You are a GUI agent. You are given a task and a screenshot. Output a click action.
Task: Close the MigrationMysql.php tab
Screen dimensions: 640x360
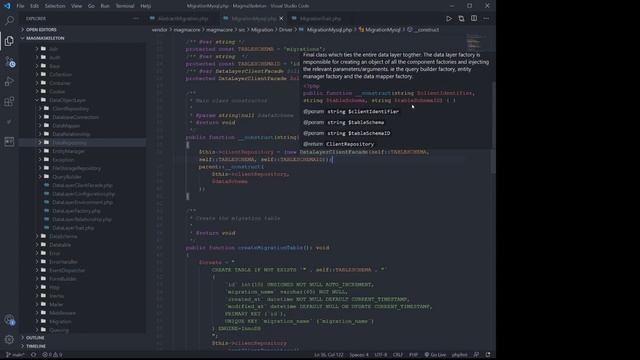point(281,18)
